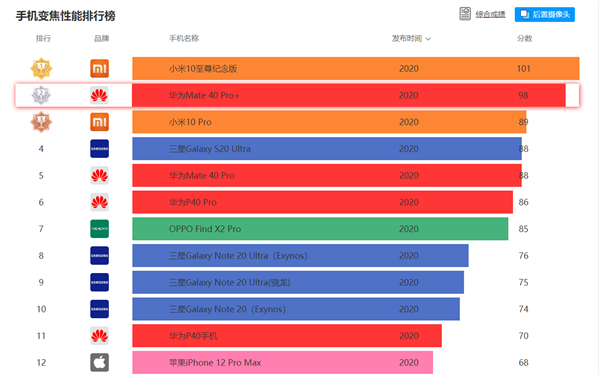Click score 85 of OPPO Find X2 Pro
This screenshot has height=376, width=600.
pyautogui.click(x=523, y=229)
